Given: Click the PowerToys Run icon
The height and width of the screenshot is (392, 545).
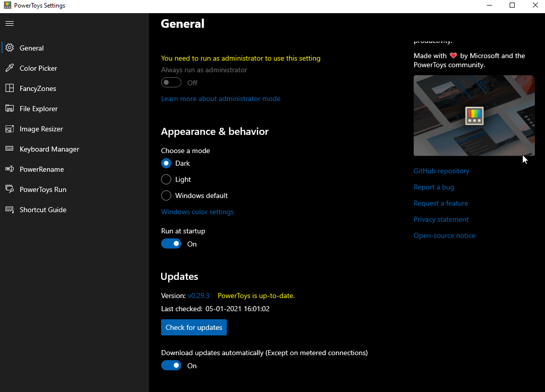Looking at the screenshot, I should coord(11,189).
